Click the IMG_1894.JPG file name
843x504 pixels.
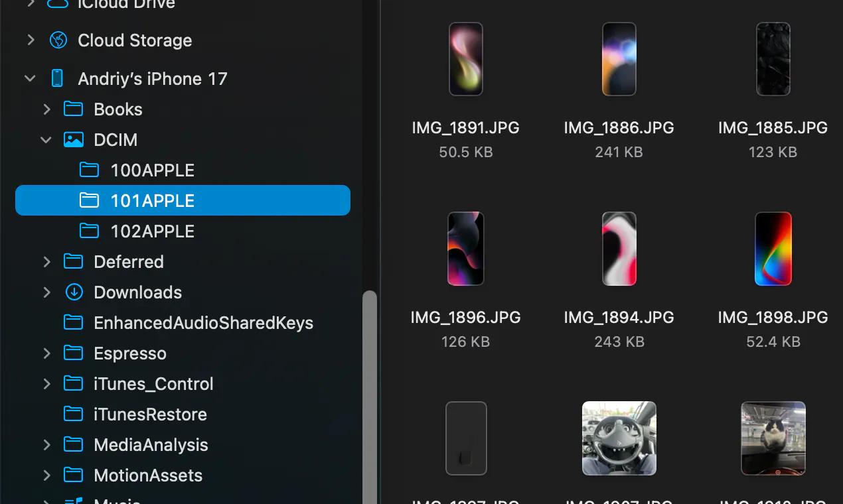pyautogui.click(x=619, y=318)
